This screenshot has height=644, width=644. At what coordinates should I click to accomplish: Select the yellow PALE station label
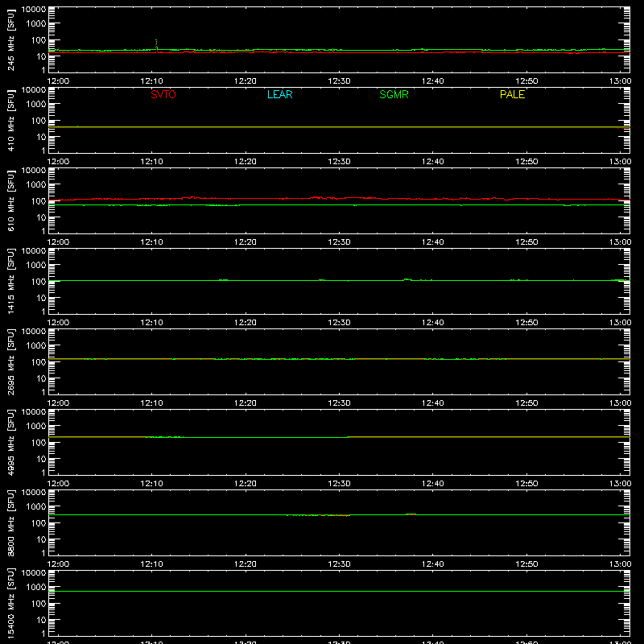(x=512, y=94)
